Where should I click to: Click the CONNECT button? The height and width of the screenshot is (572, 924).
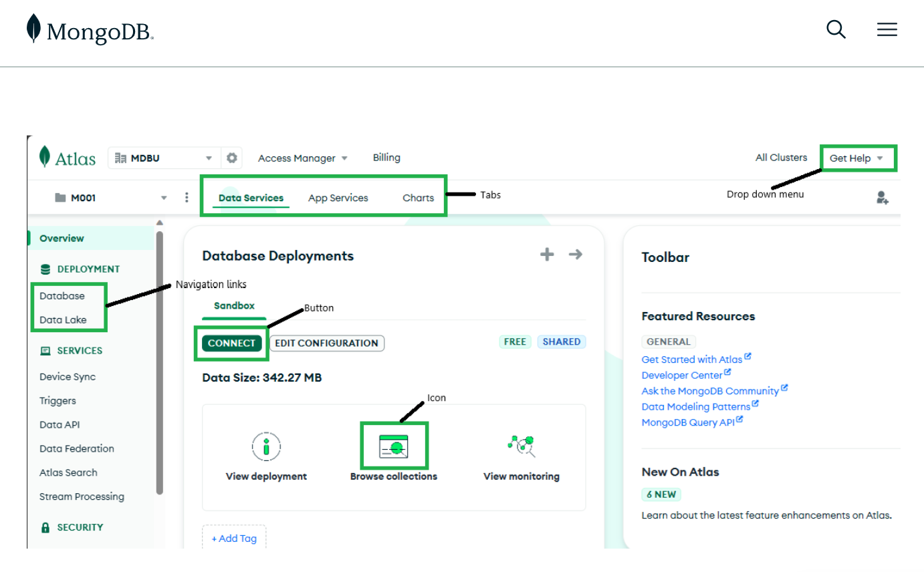point(232,343)
